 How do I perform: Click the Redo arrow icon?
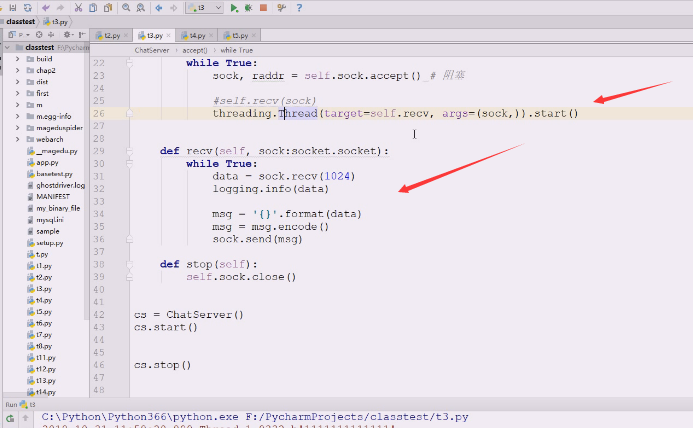tap(61, 8)
